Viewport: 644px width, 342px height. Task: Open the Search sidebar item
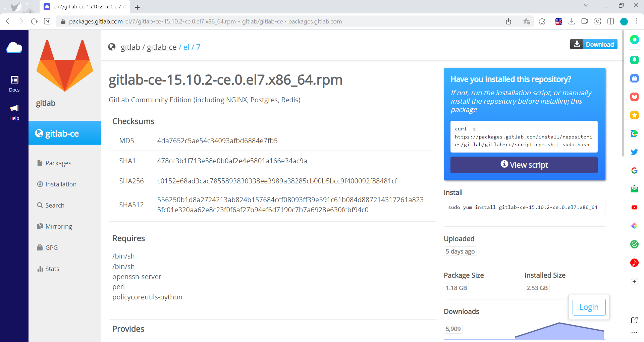tap(51, 206)
